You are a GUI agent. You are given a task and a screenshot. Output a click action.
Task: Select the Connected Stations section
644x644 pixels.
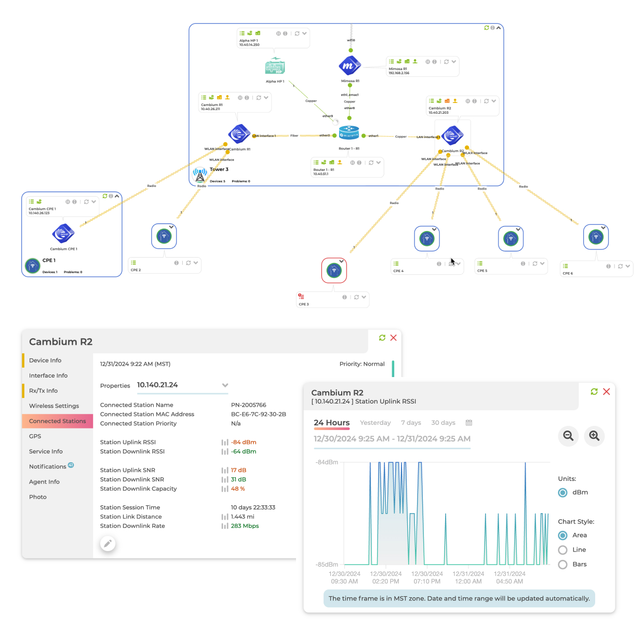click(x=58, y=421)
